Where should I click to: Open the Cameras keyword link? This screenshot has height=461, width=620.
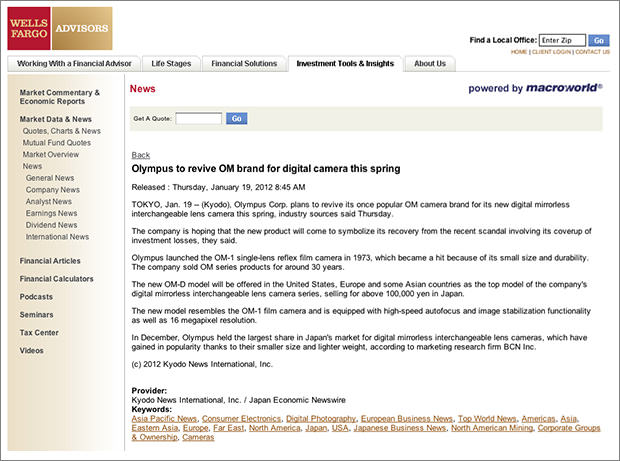pyautogui.click(x=198, y=437)
